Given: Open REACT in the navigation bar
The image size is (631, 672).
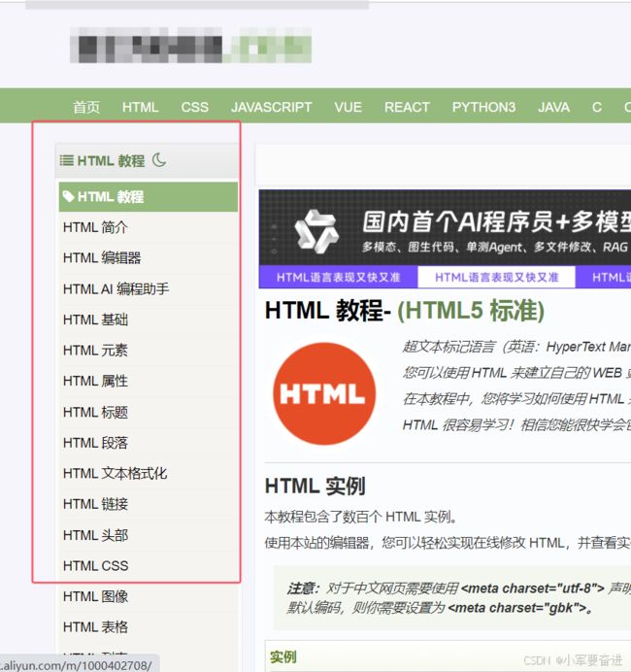Looking at the screenshot, I should (x=407, y=107).
